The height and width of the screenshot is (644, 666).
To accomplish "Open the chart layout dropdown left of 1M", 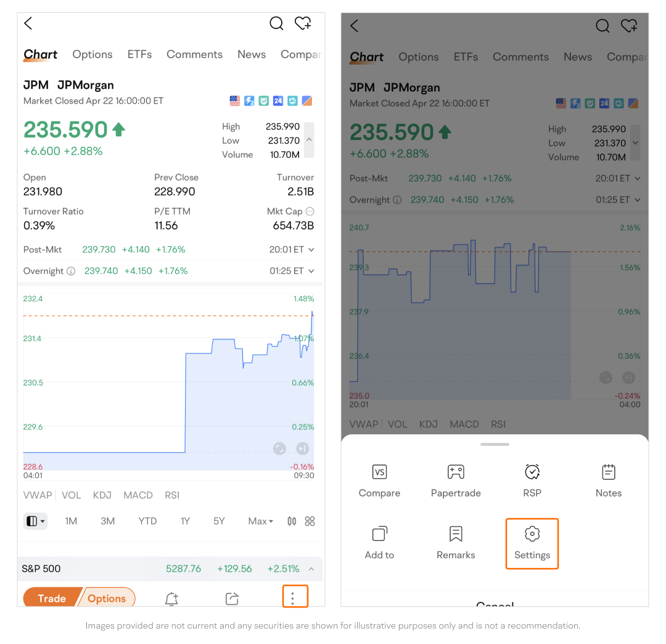I will point(35,521).
